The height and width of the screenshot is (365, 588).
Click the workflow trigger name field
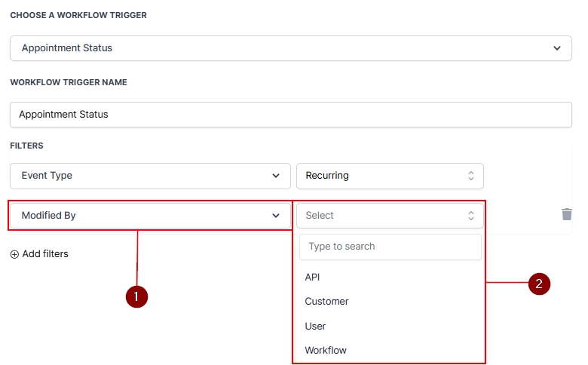[x=290, y=115]
